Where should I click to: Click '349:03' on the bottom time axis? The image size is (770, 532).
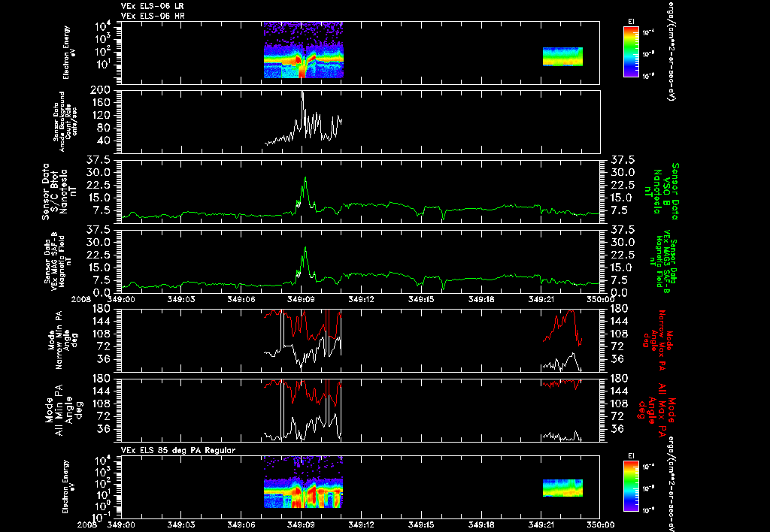[x=182, y=524]
